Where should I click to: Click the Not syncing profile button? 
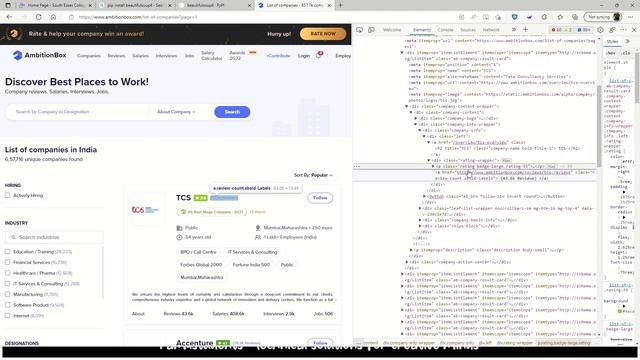[x=604, y=17]
